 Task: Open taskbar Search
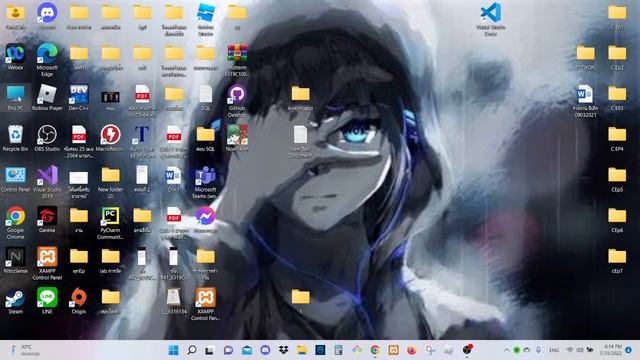pos(191,350)
